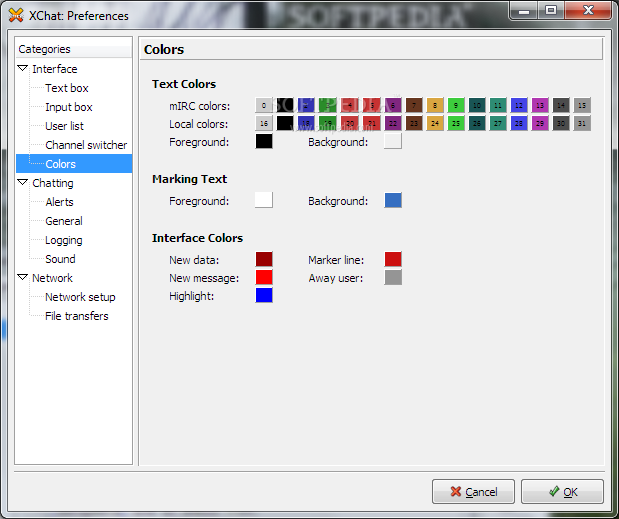Select the Chatting tree heading
This screenshot has width=619, height=519.
click(53, 183)
